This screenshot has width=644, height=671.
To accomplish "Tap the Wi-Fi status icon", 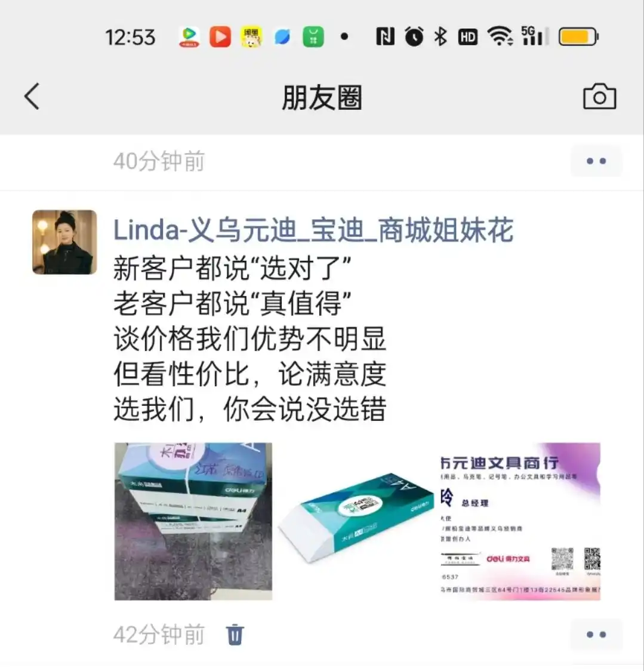I will click(501, 36).
